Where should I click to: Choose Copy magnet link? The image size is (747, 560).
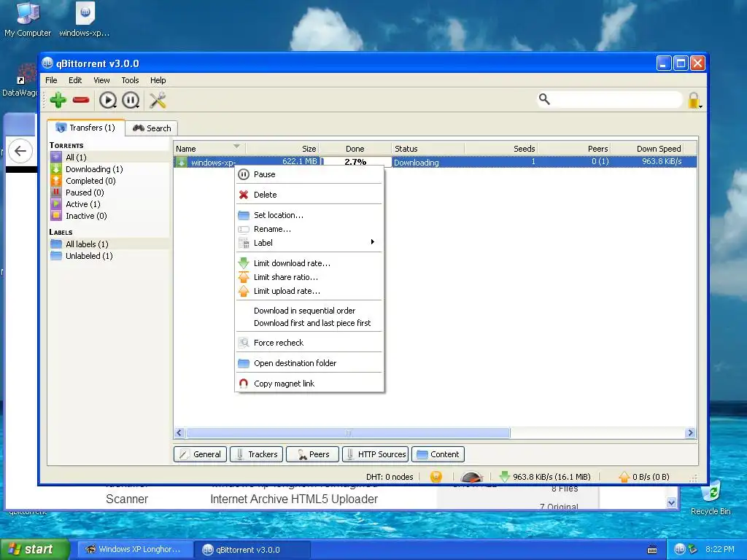(309, 384)
